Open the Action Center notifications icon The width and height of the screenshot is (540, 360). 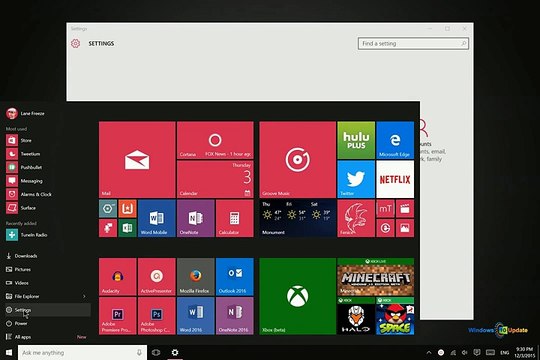click(x=477, y=352)
